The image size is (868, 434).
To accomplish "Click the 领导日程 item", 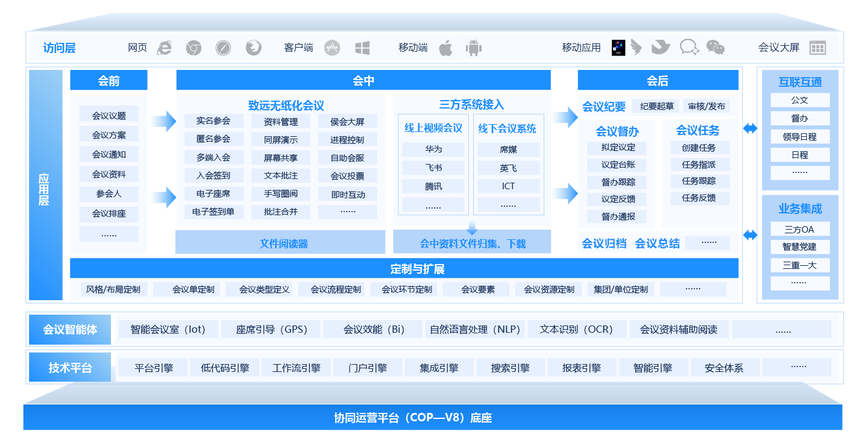I will click(x=800, y=136).
